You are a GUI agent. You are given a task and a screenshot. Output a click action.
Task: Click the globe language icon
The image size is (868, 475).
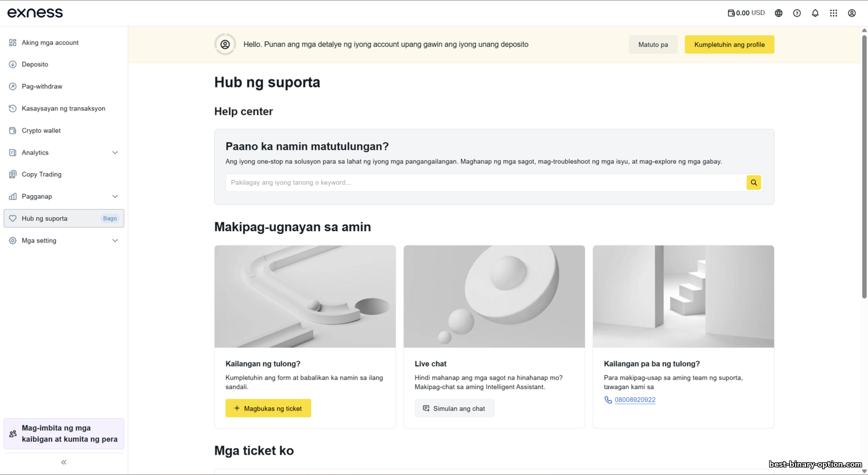pyautogui.click(x=778, y=13)
